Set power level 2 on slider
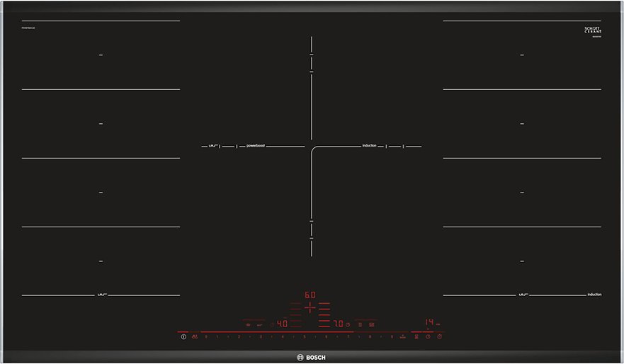This screenshot has height=364, width=624. point(239,336)
